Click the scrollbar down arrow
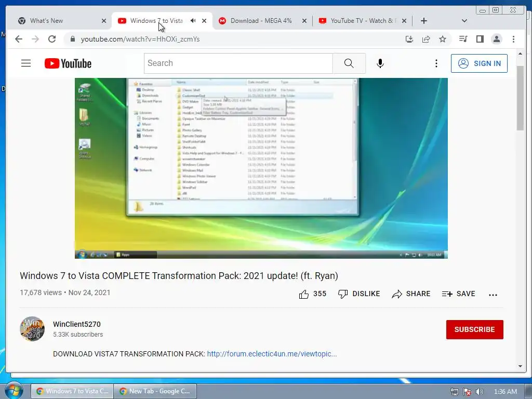Image resolution: width=532 pixels, height=399 pixels. pyautogui.click(x=520, y=366)
